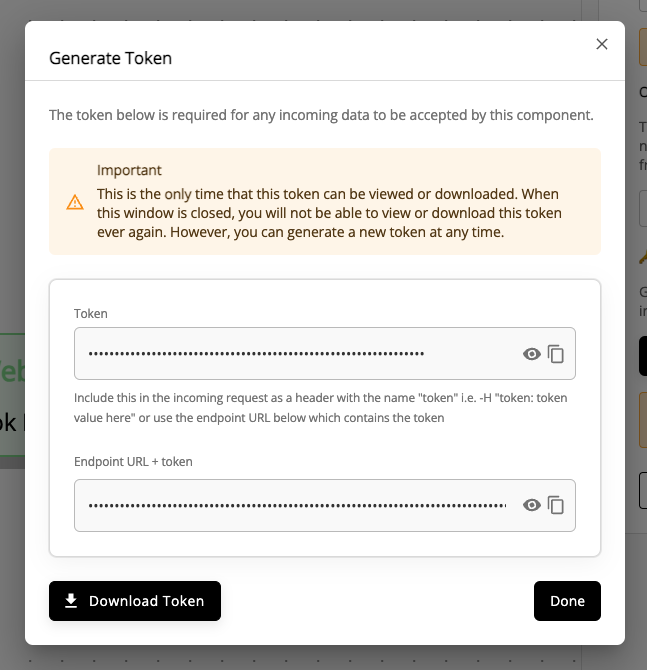Click the header instructions text below Token field
The height and width of the screenshot is (670, 647).
coord(321,408)
